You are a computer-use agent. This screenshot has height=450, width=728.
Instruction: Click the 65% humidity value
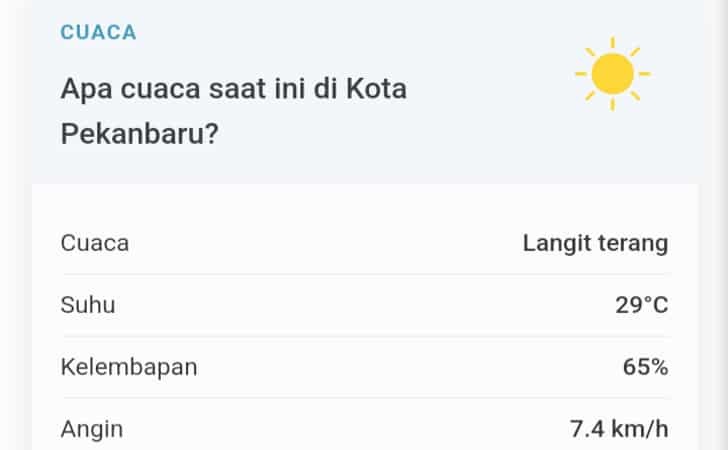(x=645, y=367)
